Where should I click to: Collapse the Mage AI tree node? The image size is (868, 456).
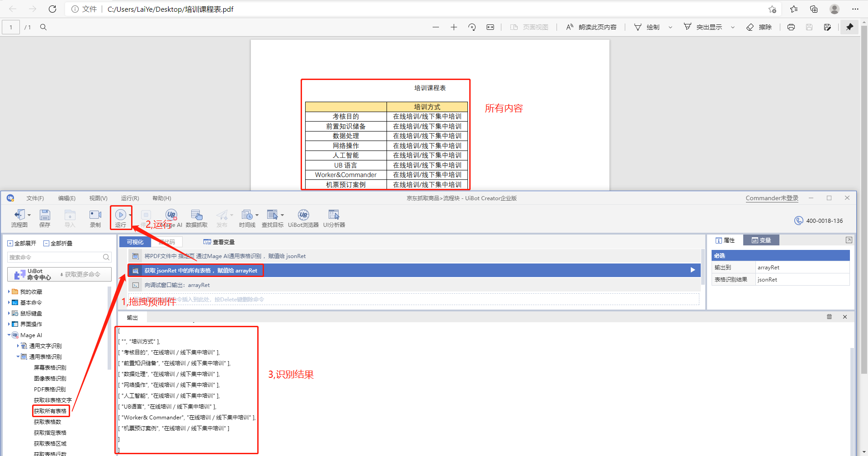tap(9, 335)
